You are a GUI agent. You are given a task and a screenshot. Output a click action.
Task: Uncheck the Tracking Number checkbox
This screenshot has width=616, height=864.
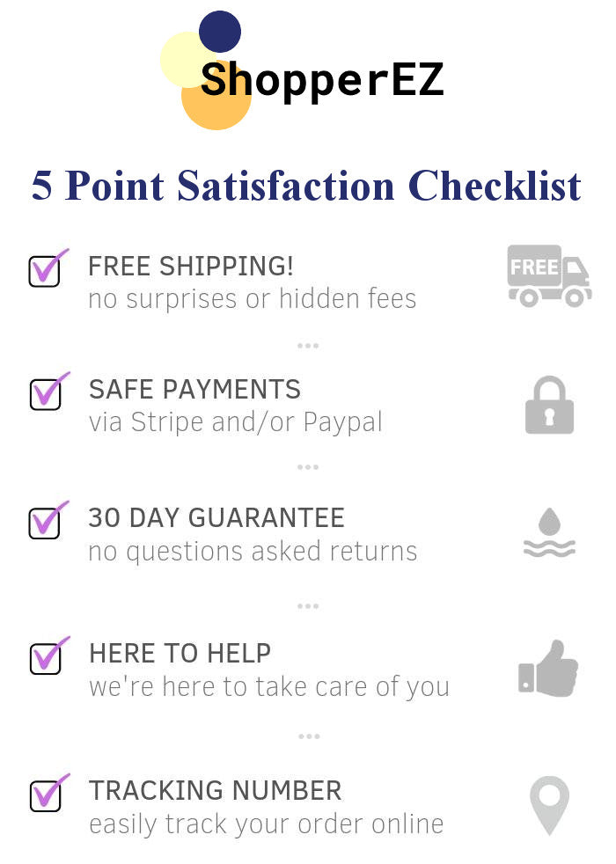coord(45,794)
